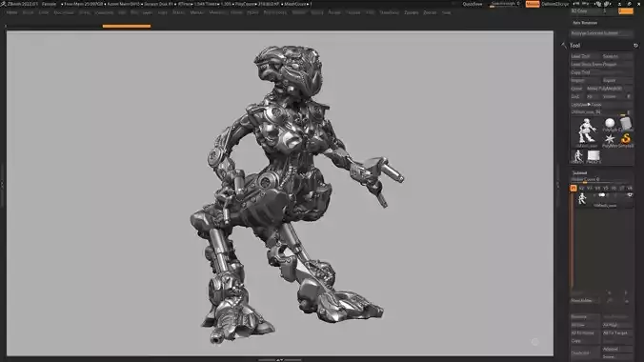Click the DefaultZScript button
Viewport: 644px width, 362px height.
[x=555, y=4]
